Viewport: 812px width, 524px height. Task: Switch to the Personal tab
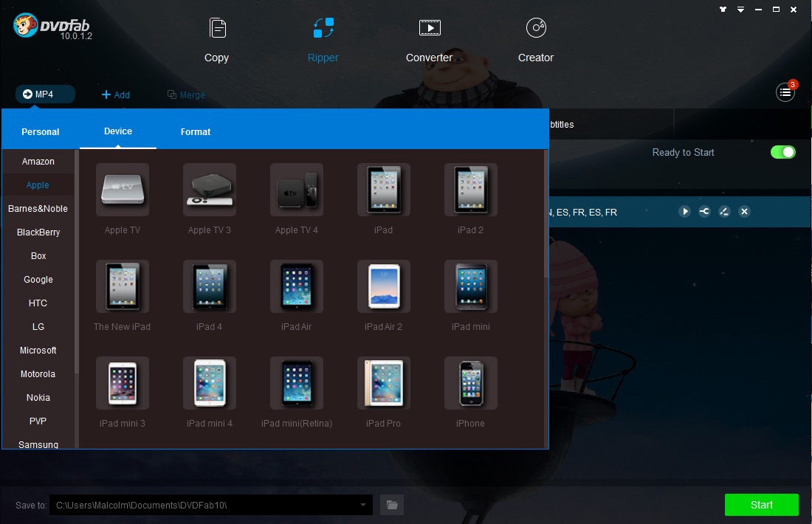coord(41,131)
